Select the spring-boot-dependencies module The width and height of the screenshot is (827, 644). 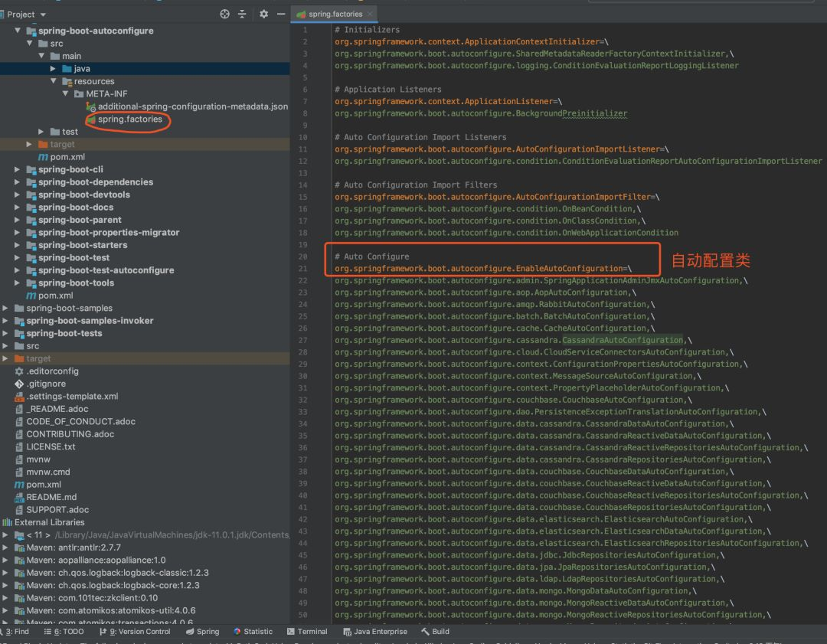[x=96, y=182]
